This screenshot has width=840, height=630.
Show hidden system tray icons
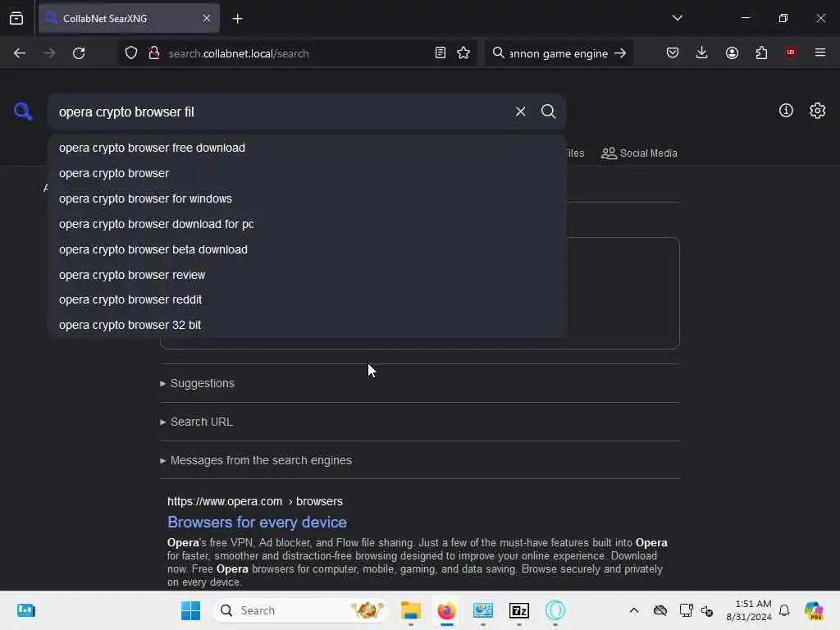[x=634, y=610]
